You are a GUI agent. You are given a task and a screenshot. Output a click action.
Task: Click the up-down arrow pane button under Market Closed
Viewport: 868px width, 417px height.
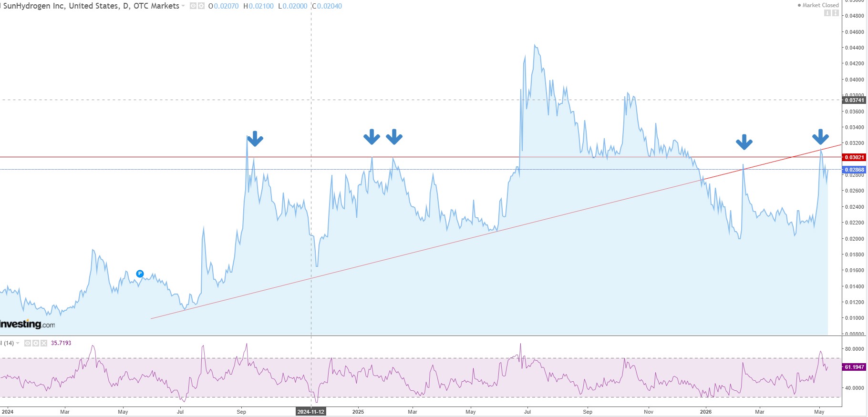tap(836, 13)
